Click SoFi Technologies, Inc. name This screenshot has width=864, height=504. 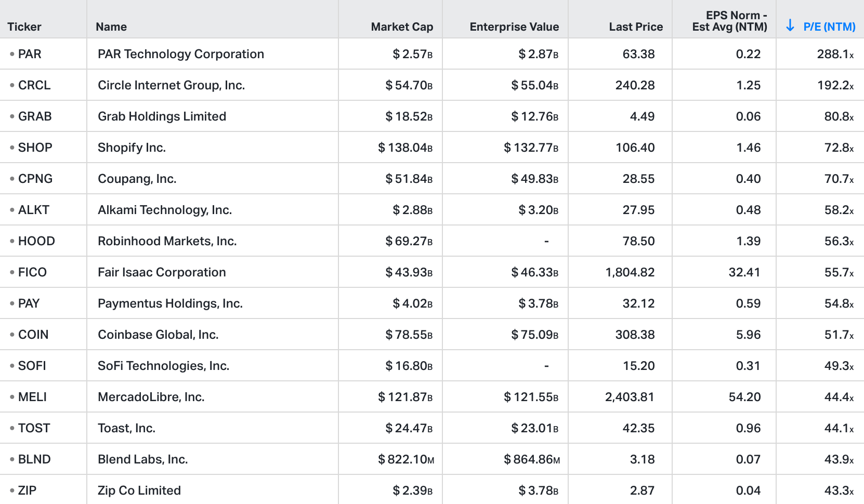coord(163,366)
